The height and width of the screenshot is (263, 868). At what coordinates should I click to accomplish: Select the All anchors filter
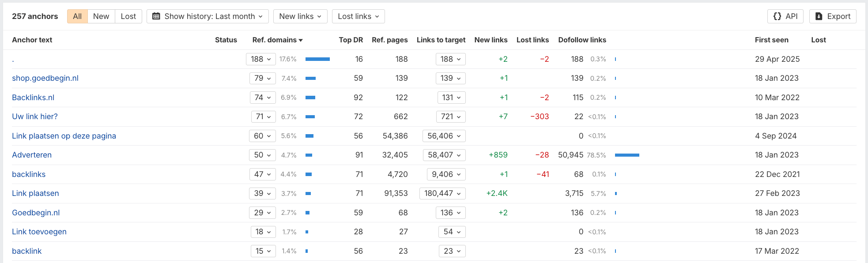(x=77, y=16)
